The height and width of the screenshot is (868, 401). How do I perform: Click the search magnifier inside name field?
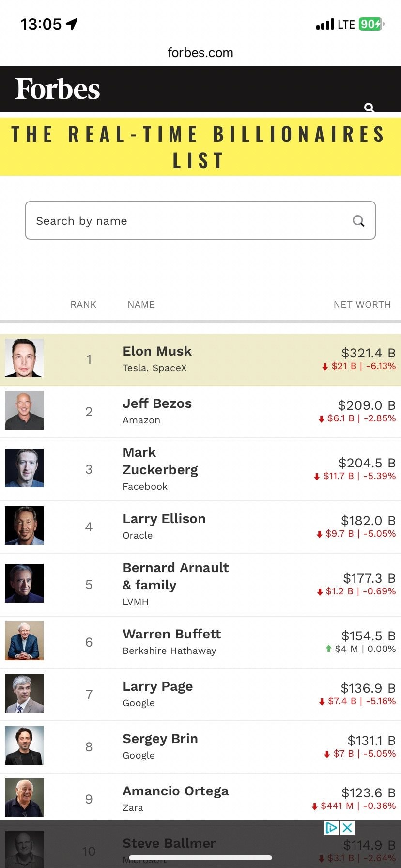point(358,221)
